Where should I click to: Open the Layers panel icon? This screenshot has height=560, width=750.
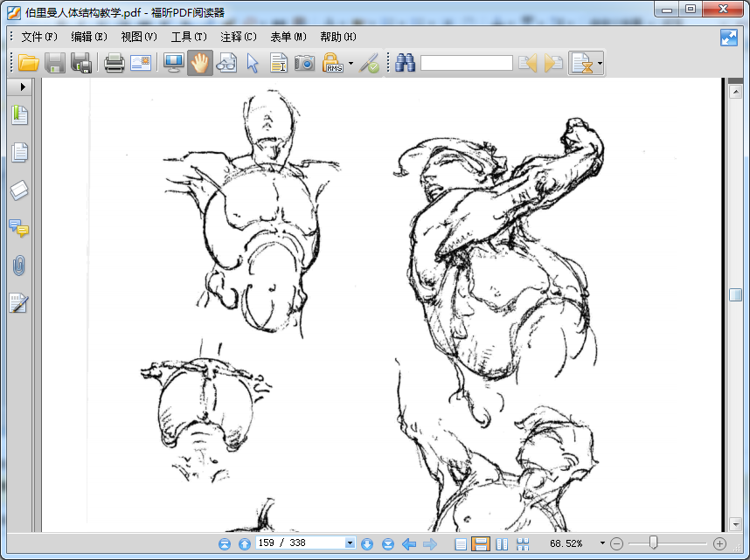tap(19, 190)
